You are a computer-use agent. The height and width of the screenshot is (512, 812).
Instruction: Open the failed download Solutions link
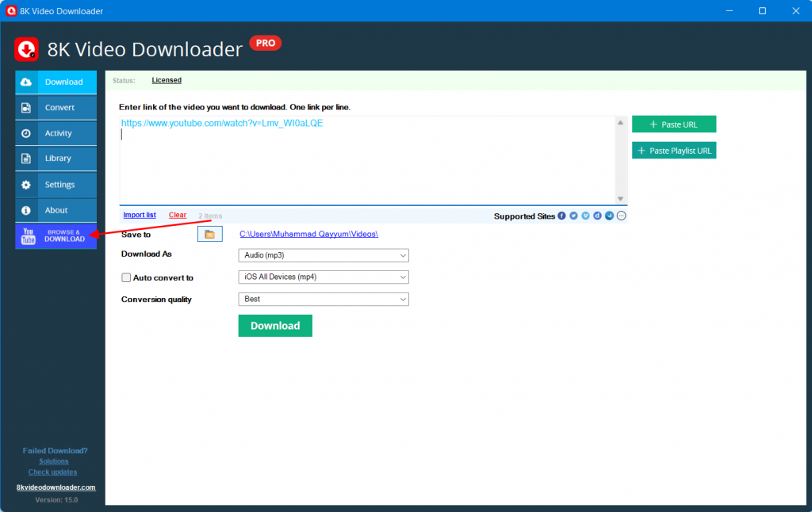54,461
